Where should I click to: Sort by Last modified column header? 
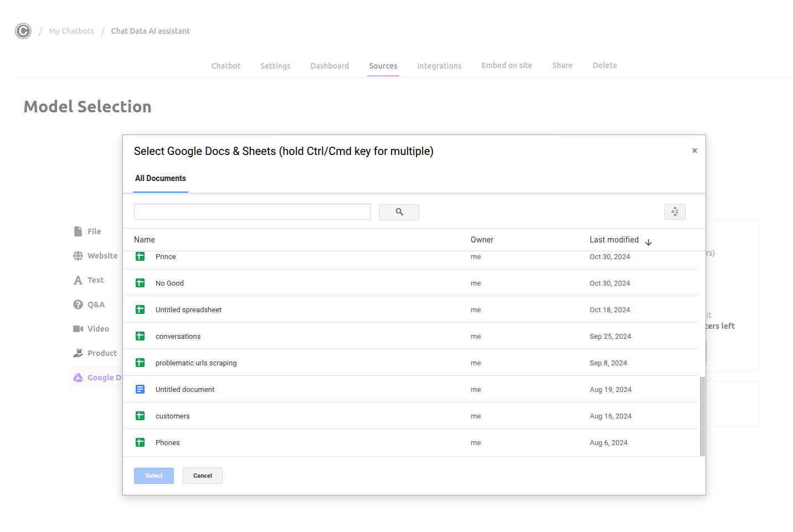click(x=614, y=240)
